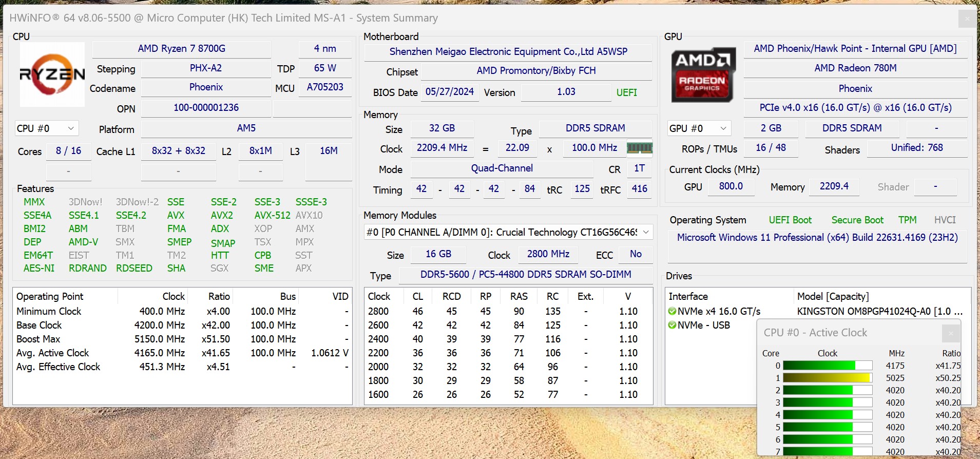Close the System Summary window
Viewport: 980px width, 459px height.
click(x=967, y=18)
